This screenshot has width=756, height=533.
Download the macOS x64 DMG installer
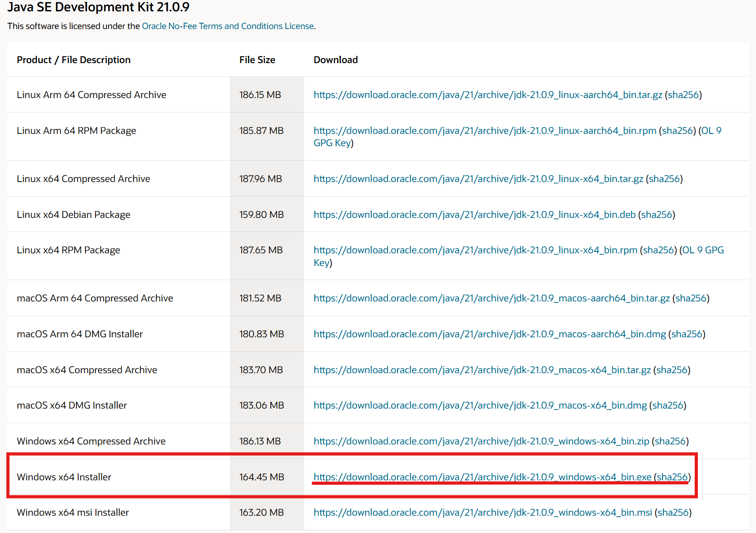coord(480,405)
